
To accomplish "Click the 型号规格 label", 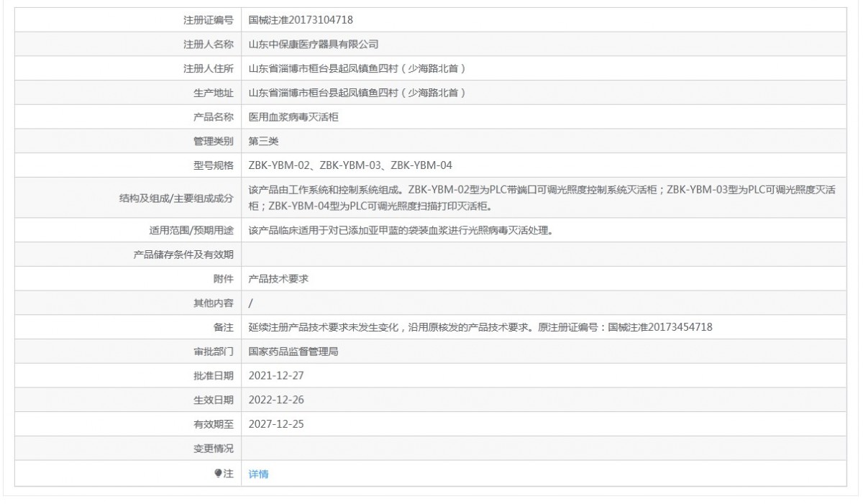I will tap(214, 165).
